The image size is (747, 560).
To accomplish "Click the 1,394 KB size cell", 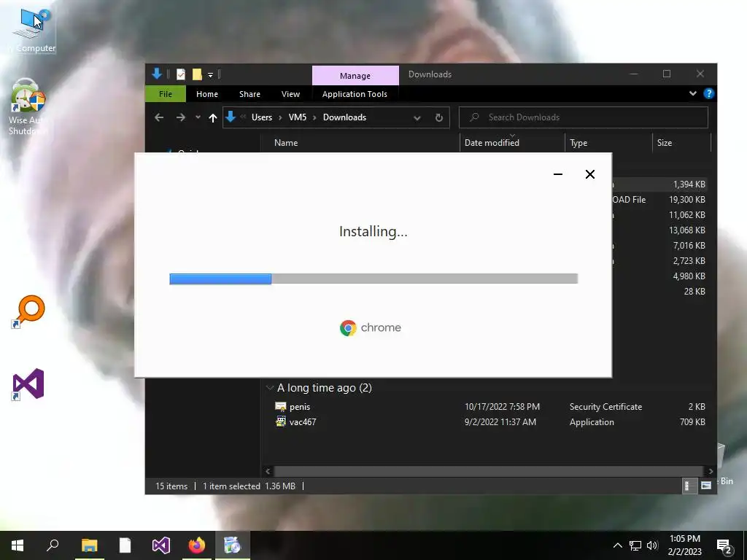I will tap(689, 184).
